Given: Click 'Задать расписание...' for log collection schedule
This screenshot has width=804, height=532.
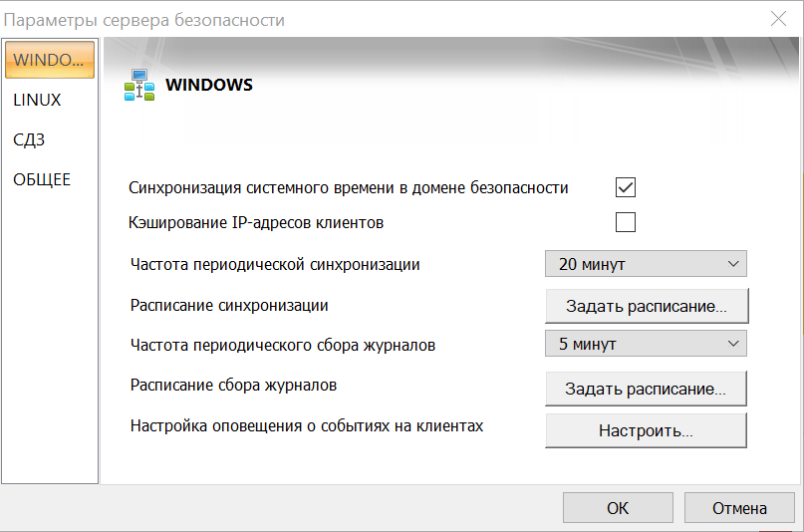Looking at the screenshot, I should (x=646, y=388).
